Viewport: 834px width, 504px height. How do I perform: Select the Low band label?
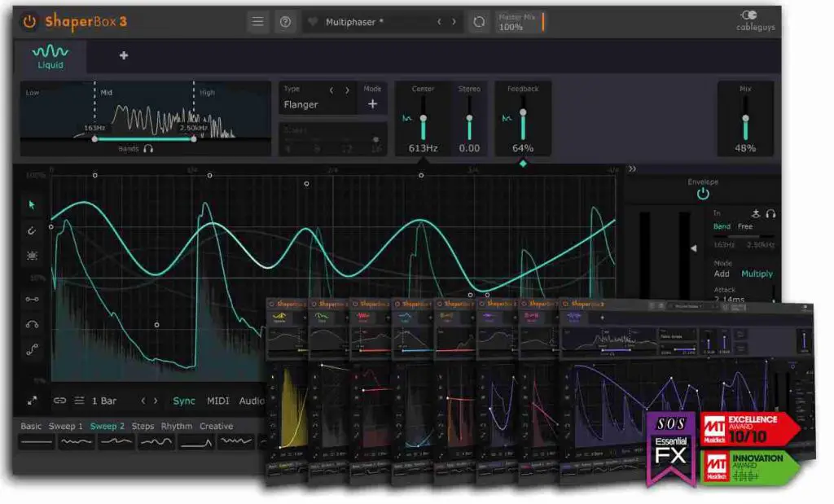(x=33, y=93)
